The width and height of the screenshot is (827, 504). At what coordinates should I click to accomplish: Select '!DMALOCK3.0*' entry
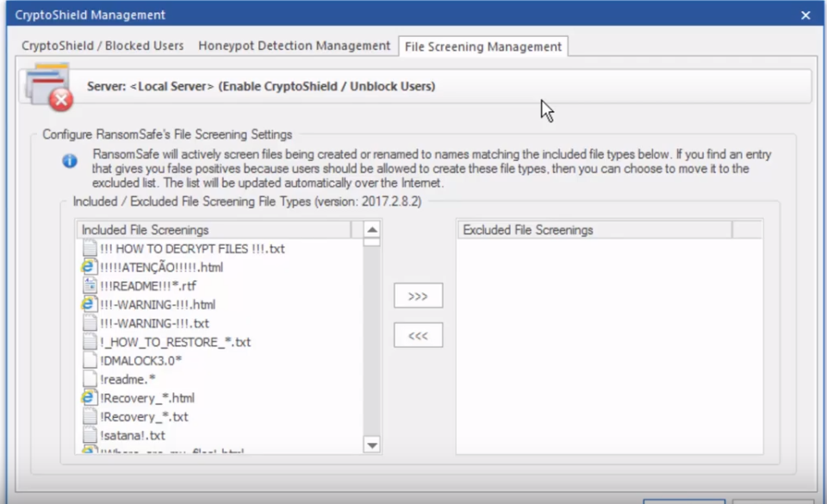tap(133, 361)
